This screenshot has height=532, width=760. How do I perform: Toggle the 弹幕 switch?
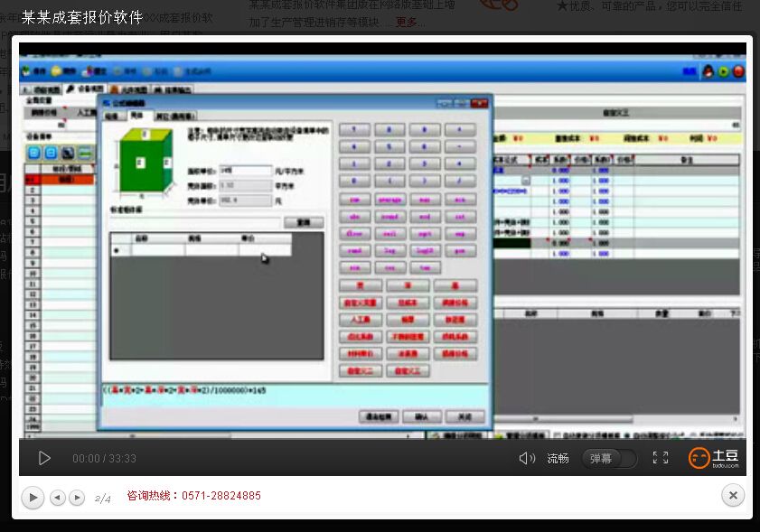click(x=608, y=458)
